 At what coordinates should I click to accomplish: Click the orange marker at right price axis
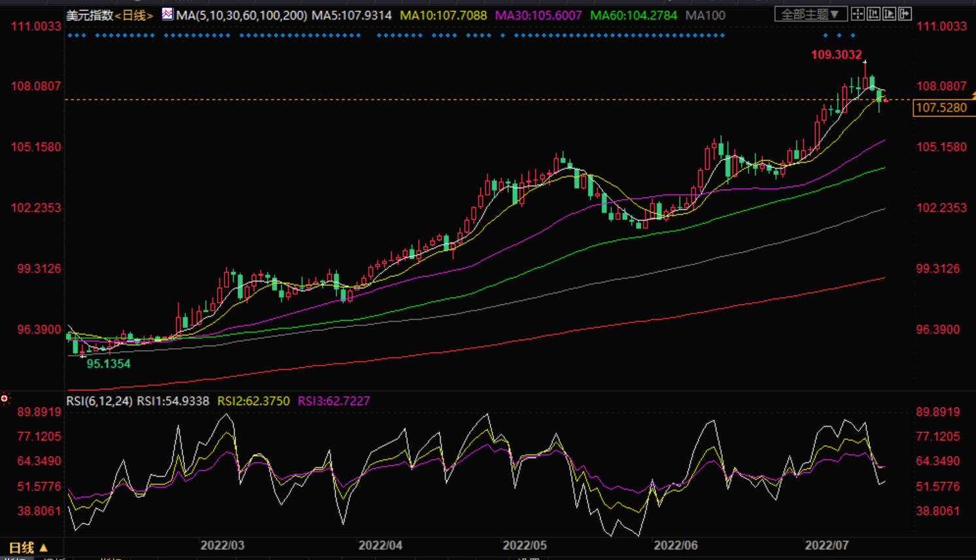[x=973, y=96]
